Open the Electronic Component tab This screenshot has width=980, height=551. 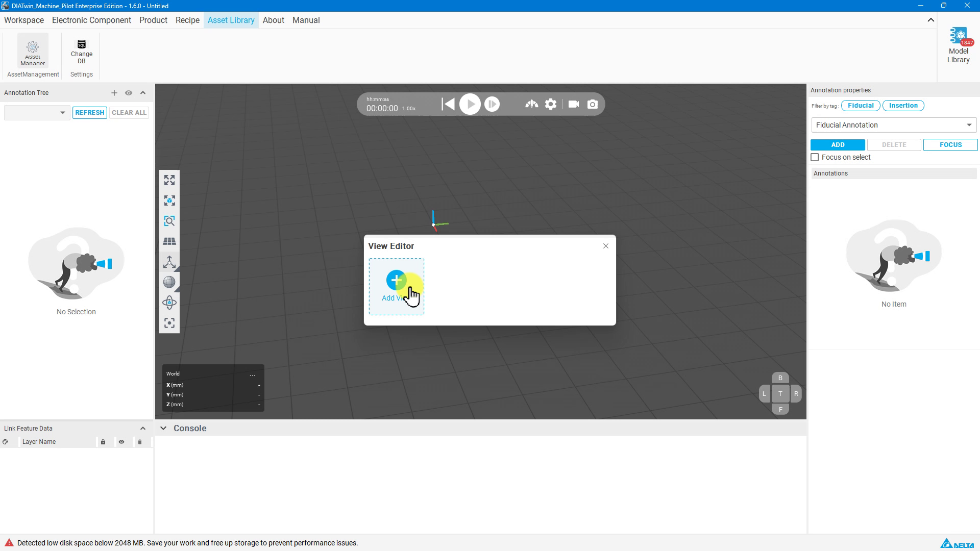91,20
